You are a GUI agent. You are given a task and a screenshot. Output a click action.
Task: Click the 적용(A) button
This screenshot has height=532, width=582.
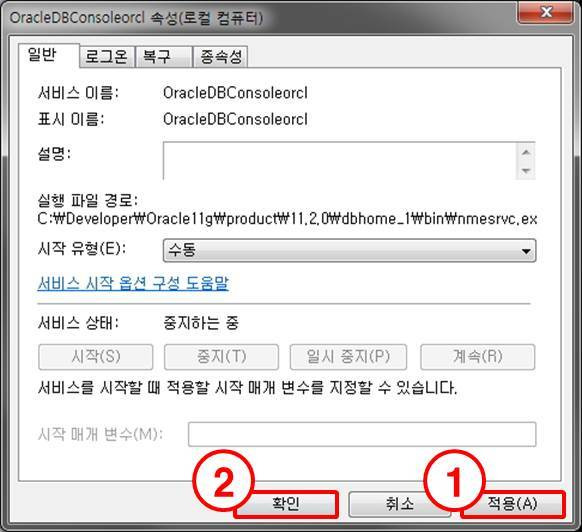(513, 504)
